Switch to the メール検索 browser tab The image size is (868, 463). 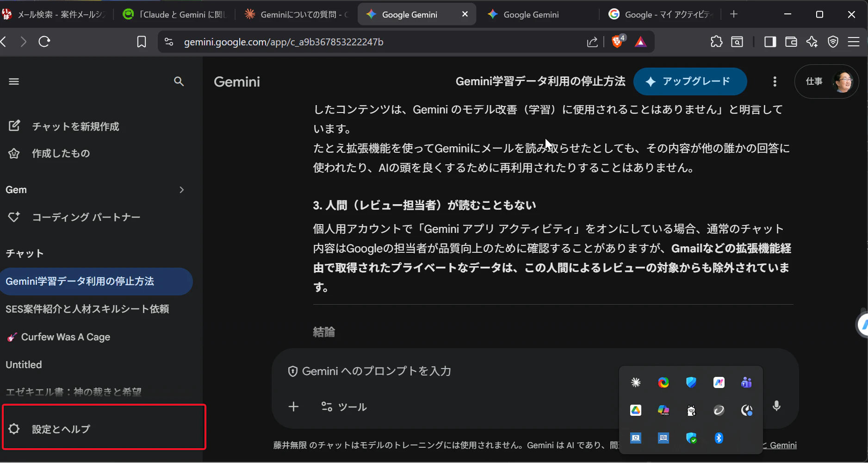56,14
